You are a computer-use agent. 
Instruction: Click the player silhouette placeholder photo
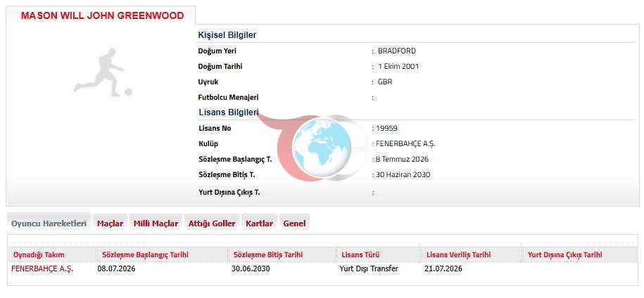tap(103, 73)
